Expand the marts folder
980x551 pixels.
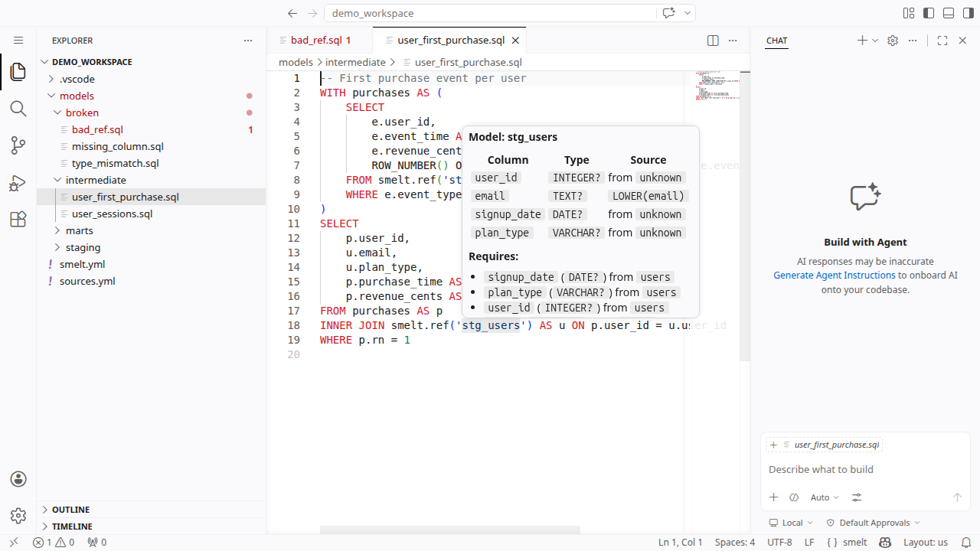(x=78, y=230)
